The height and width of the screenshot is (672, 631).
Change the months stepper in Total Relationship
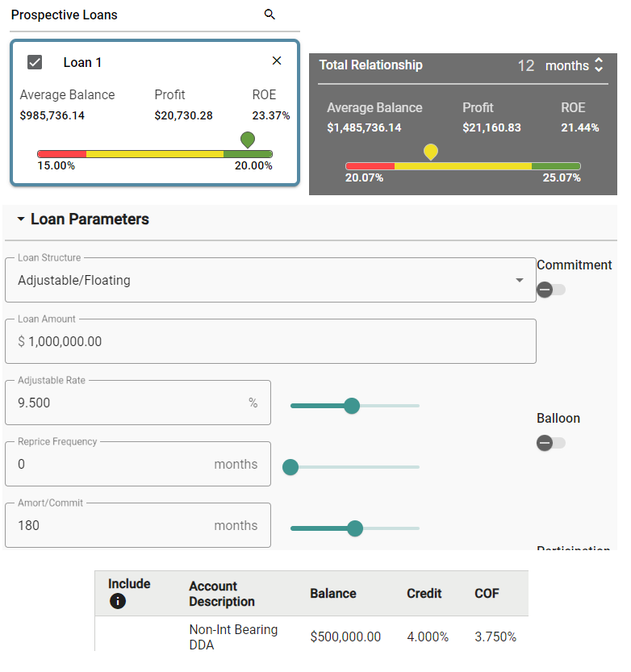click(598, 65)
